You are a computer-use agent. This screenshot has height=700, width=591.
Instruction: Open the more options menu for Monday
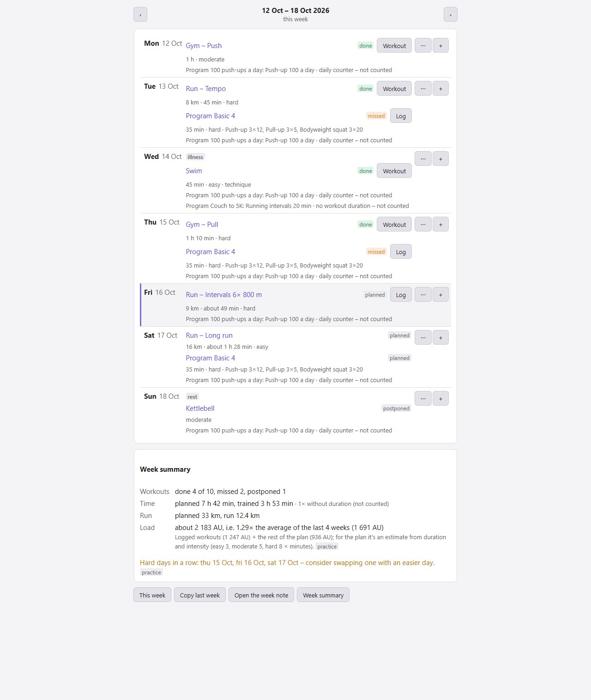pos(423,45)
